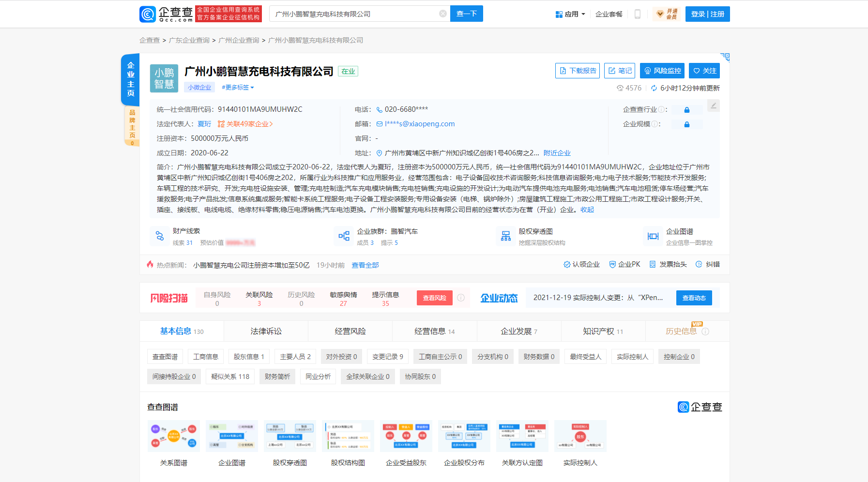Click the 下载报告 button
868x482 pixels.
(578, 71)
